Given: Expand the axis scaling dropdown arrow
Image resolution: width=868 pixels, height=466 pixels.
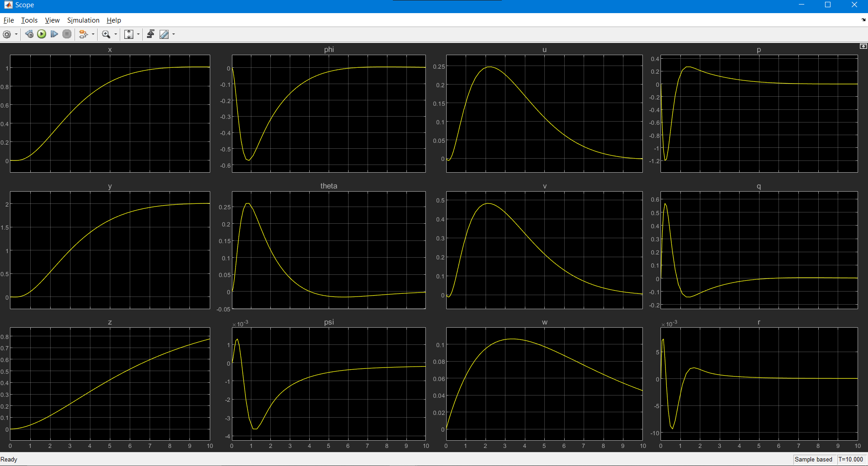Looking at the screenshot, I should click(138, 34).
